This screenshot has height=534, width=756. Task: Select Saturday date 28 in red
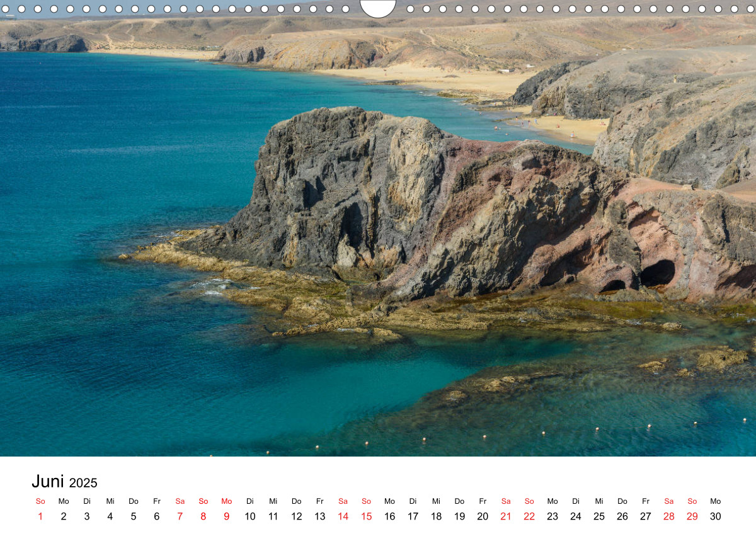pyautogui.click(x=669, y=516)
